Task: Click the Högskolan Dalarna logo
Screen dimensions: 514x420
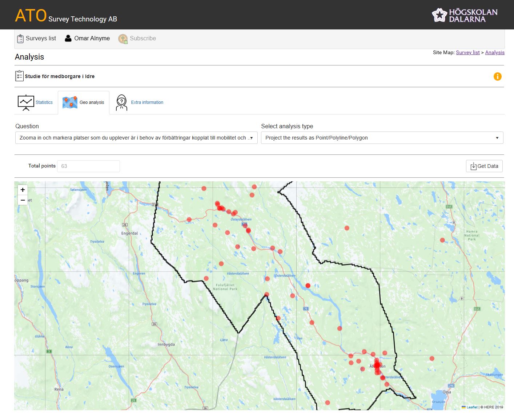Action: point(465,15)
